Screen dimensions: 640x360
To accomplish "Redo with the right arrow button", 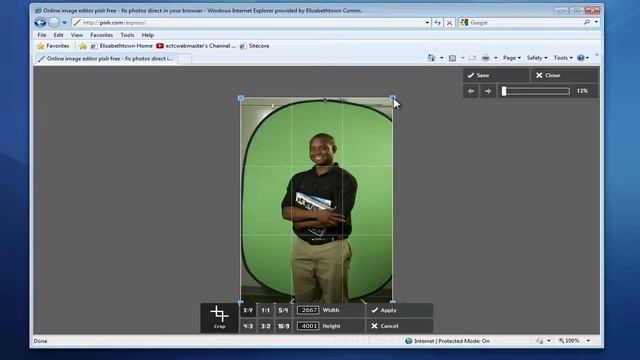I will 488,91.
